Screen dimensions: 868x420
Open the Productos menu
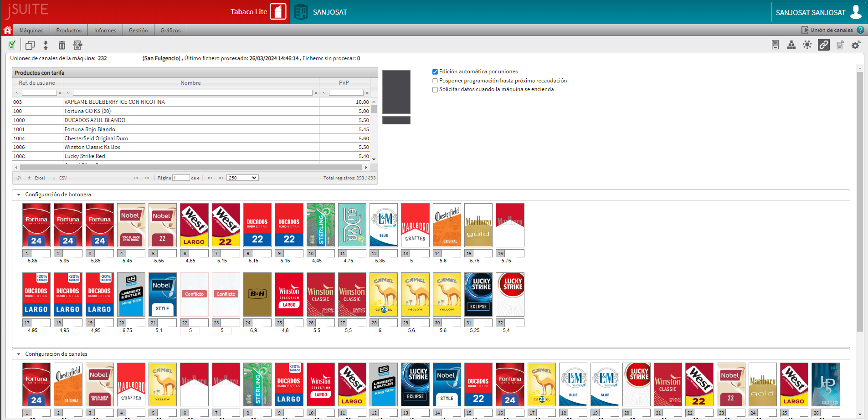[69, 31]
